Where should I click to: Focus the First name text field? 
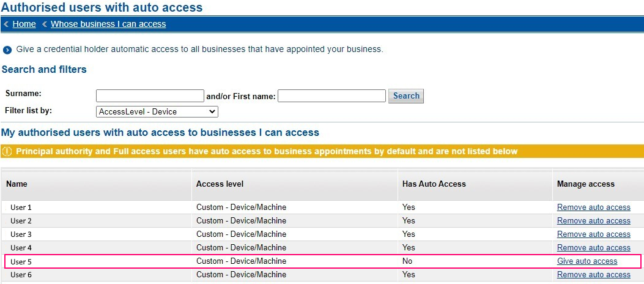[331, 96]
